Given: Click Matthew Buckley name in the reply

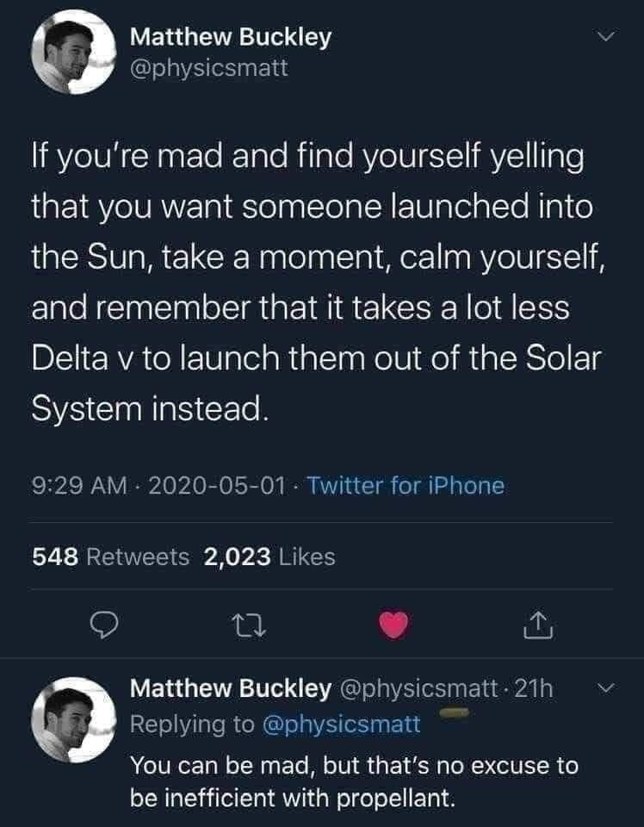Looking at the screenshot, I should pyautogui.click(x=230, y=688).
